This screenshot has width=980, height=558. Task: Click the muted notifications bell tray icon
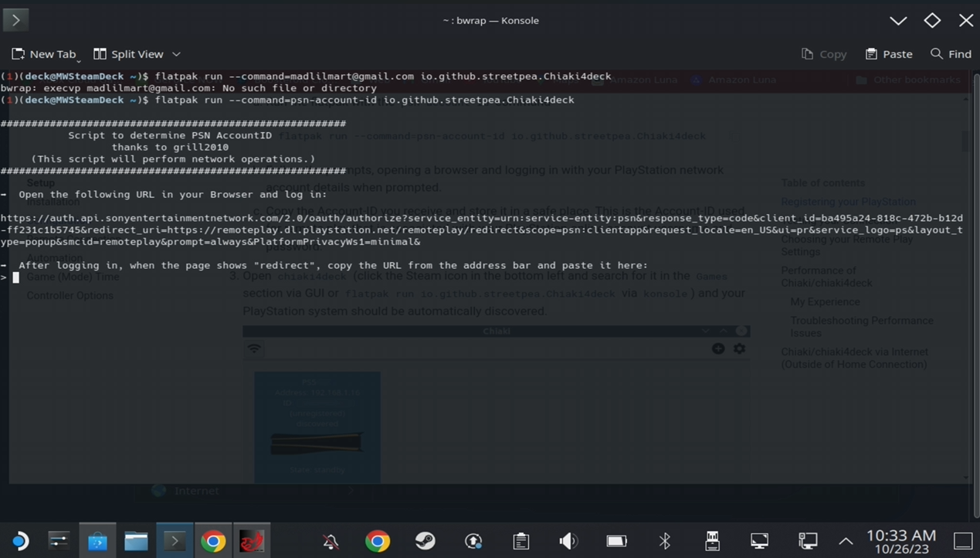(331, 541)
